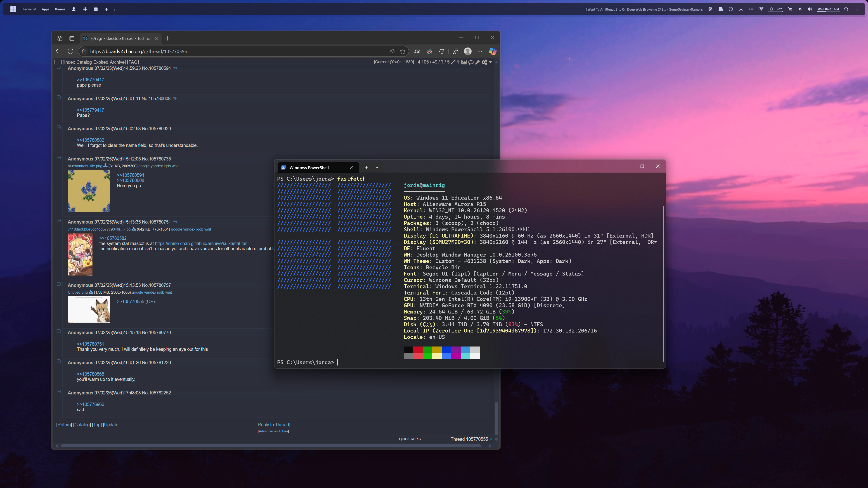Open the search magnifier icon in top bar
The image size is (868, 488).
(x=846, y=9)
